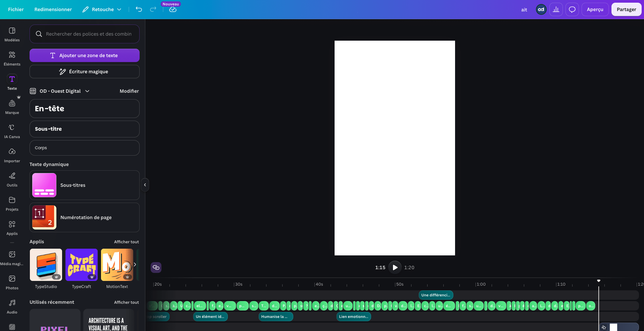This screenshot has height=331, width=644.
Task: Open the Fichier menu
Action: click(x=16, y=9)
